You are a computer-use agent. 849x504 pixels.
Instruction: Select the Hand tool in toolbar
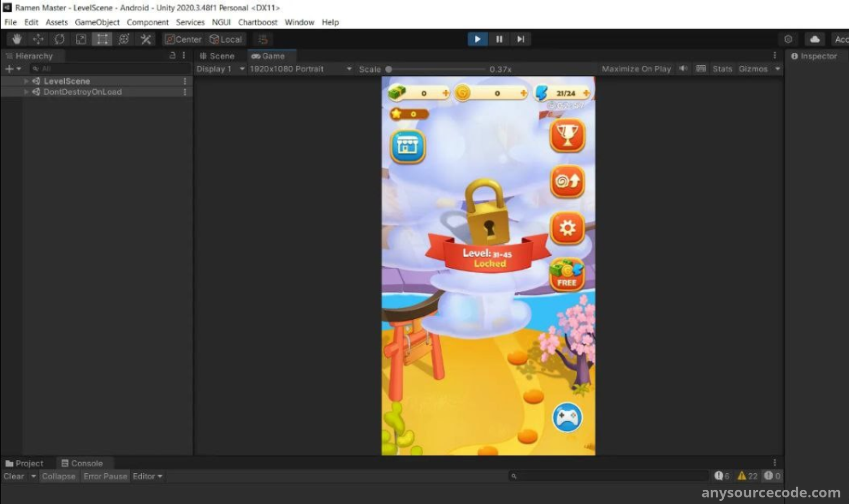click(16, 39)
